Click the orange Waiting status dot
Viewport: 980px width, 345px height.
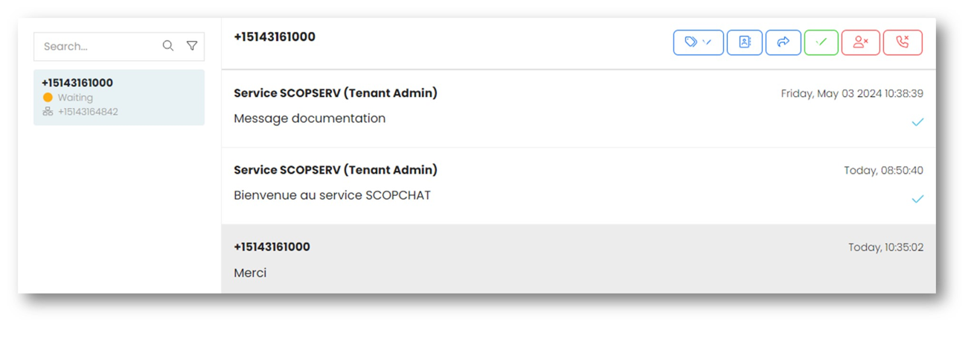[x=48, y=98]
